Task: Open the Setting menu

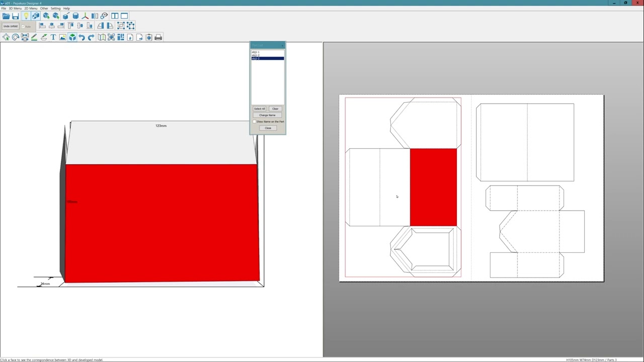Action: click(x=55, y=9)
